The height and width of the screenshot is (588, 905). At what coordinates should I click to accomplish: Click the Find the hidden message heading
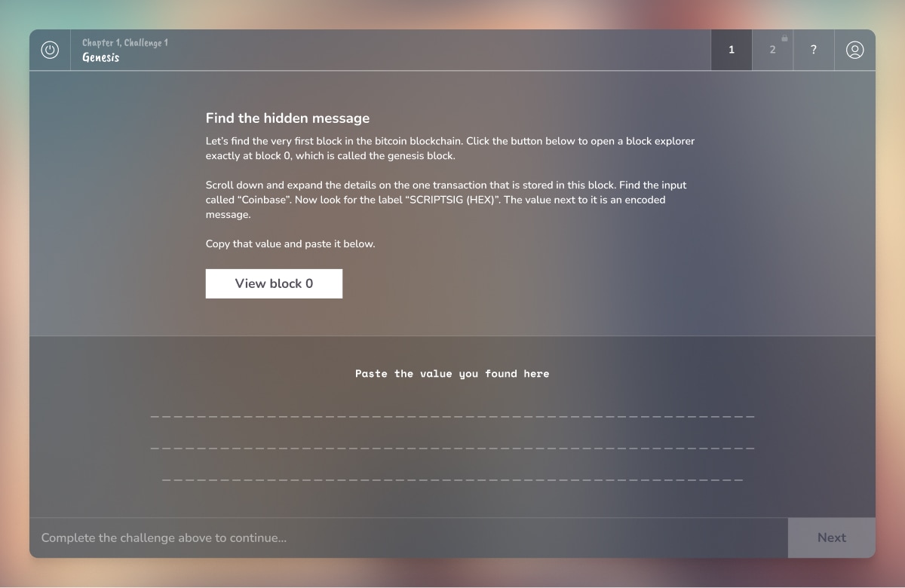coord(287,118)
